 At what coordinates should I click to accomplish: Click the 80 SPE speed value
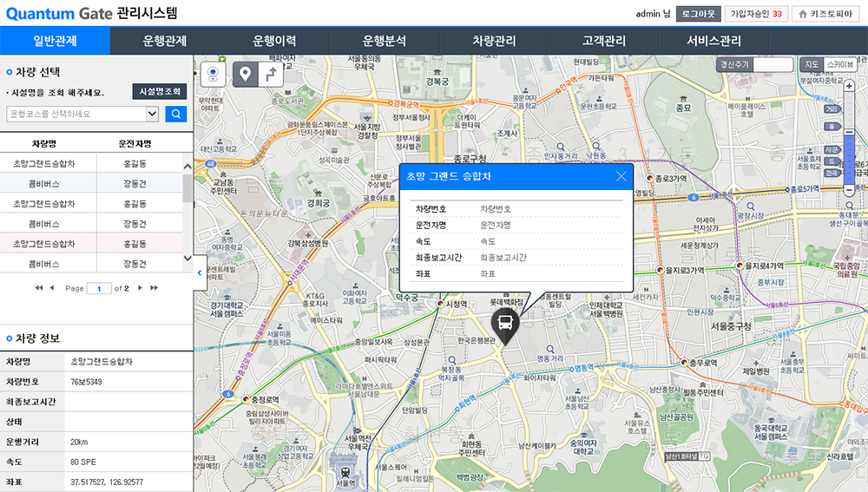pyautogui.click(x=83, y=462)
